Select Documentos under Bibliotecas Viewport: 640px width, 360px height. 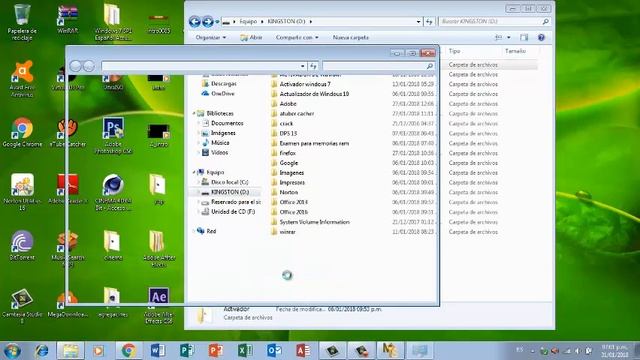pos(223,123)
